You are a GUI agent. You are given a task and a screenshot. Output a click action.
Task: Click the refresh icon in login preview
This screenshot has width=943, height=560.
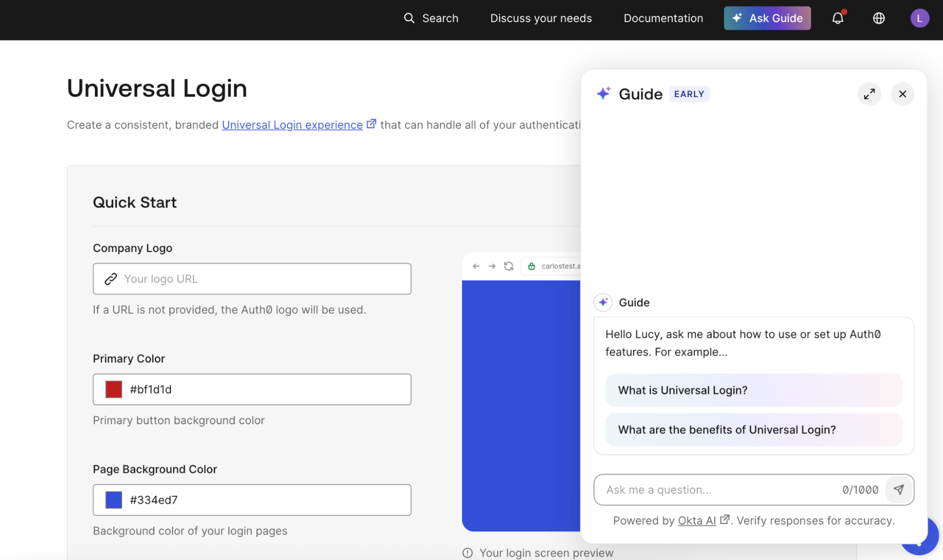(x=509, y=266)
